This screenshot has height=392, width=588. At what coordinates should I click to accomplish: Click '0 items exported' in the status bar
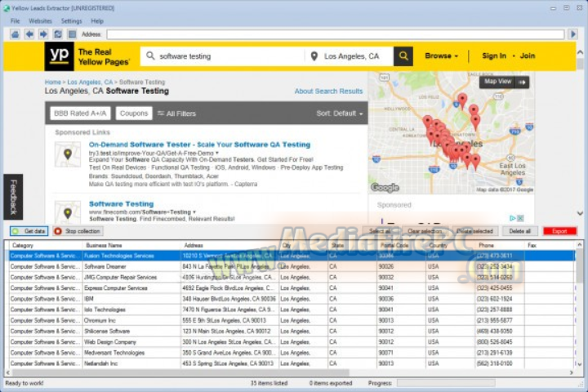(x=331, y=383)
